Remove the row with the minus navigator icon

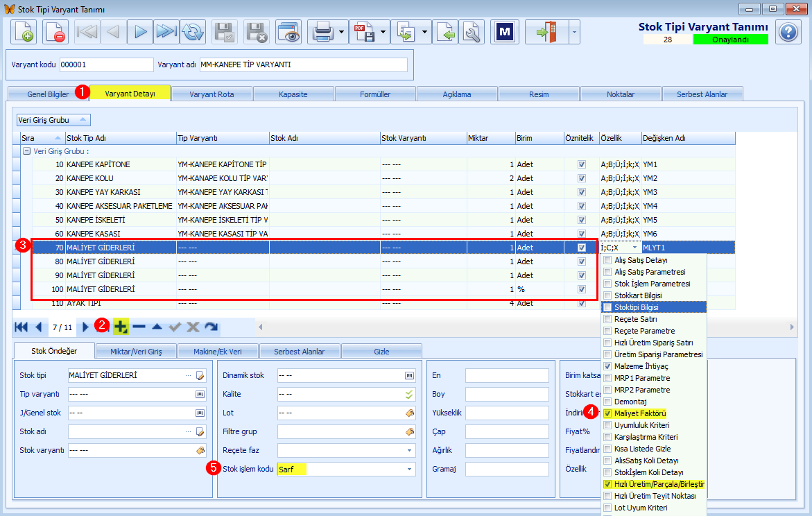(139, 327)
